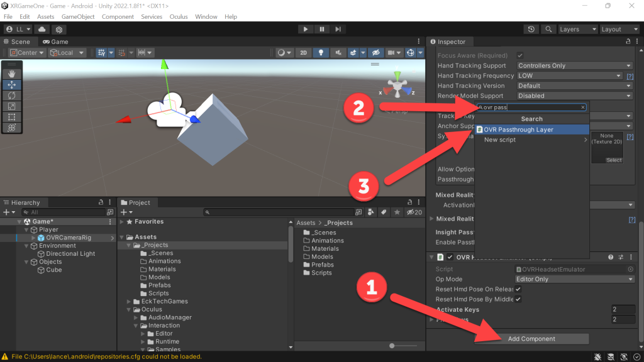
Task: Mute scene audio toggle
Action: point(338,53)
